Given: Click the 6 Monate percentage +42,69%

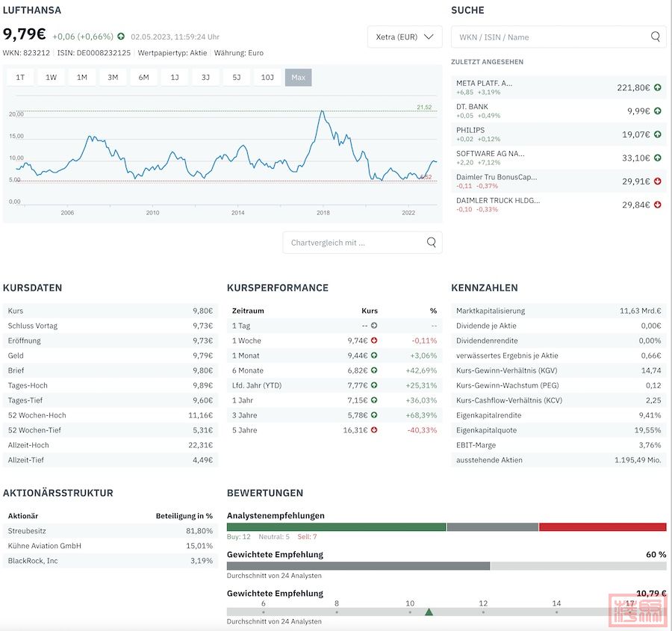Looking at the screenshot, I should 421,370.
